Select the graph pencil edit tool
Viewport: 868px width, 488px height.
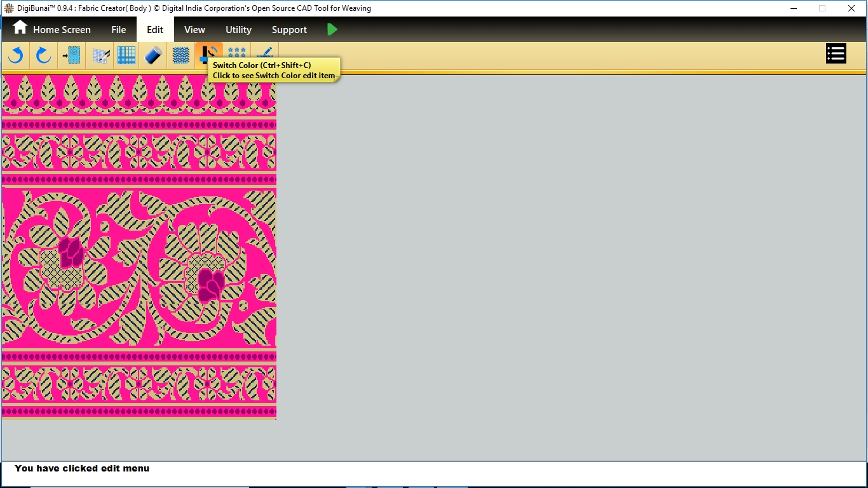[x=100, y=55]
